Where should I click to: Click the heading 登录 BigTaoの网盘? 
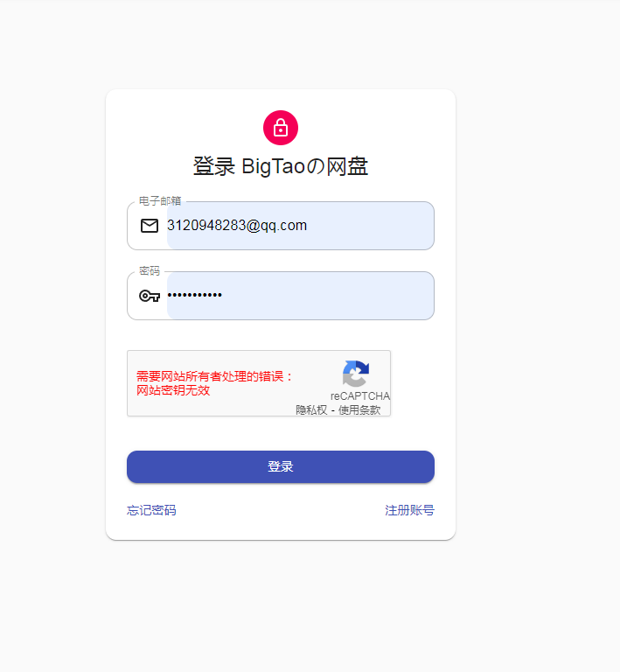(281, 166)
